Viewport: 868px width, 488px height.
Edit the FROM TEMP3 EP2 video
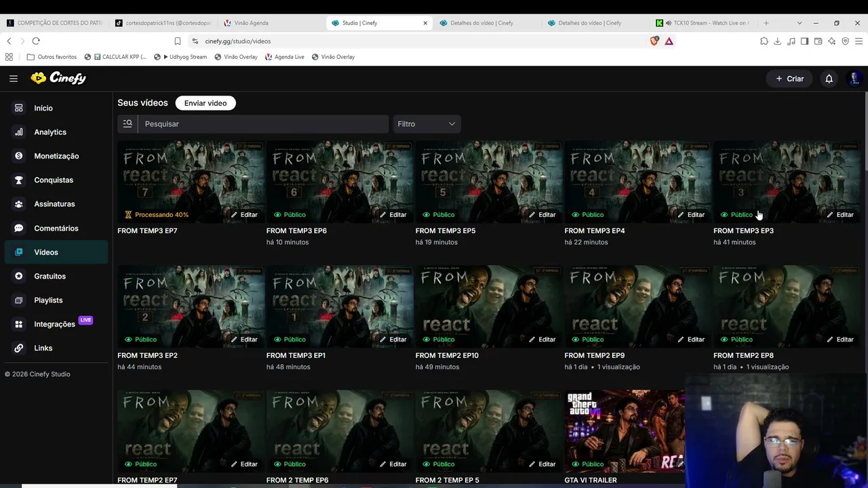point(243,340)
